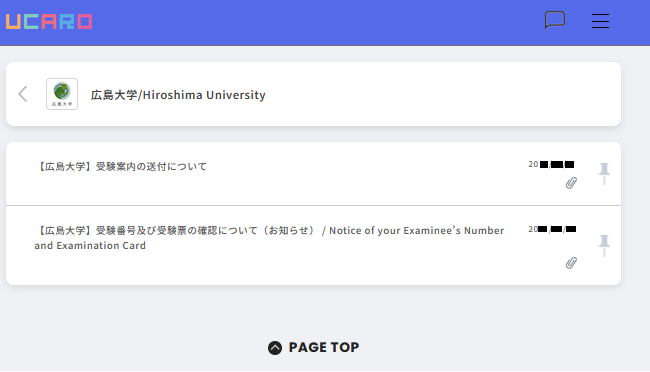Click the date of the Examinee's Number notice
Screen dimensions: 650x372
click(552, 229)
